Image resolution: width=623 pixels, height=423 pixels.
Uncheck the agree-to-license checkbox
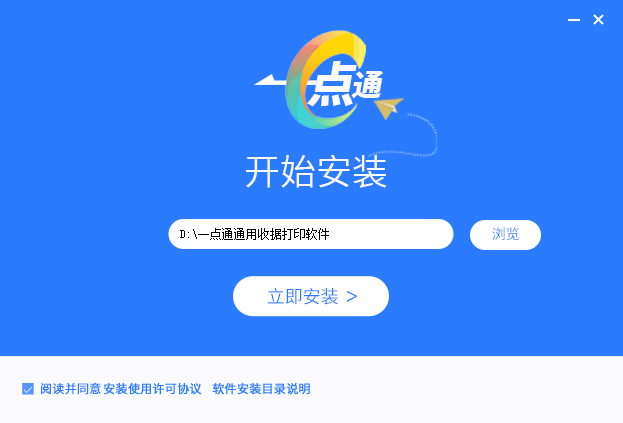[x=28, y=389]
